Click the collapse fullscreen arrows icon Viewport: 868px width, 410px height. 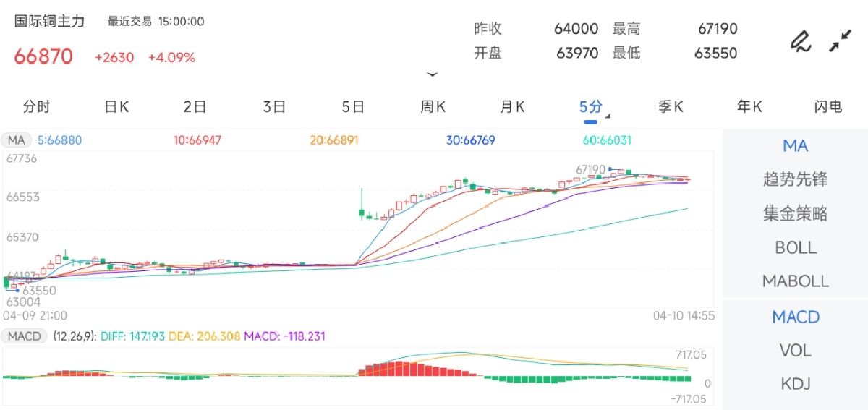click(840, 41)
